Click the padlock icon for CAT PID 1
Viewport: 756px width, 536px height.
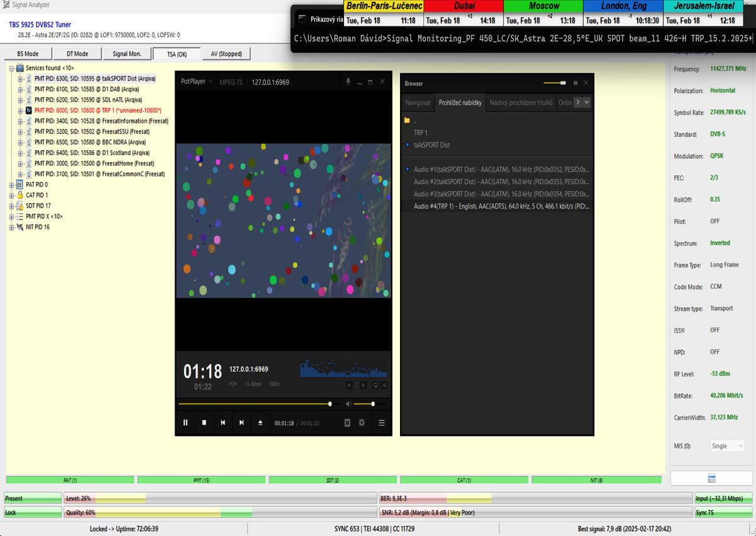21,195
